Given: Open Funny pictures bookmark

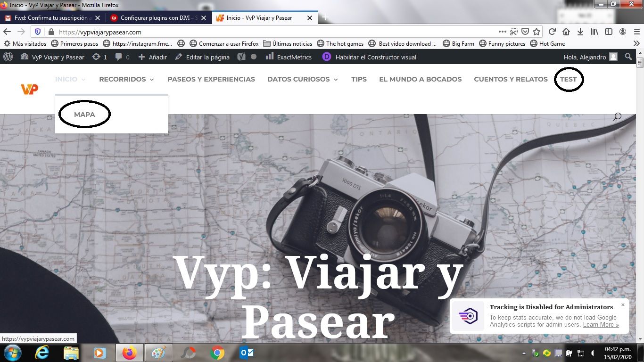Looking at the screenshot, I should 502,43.
